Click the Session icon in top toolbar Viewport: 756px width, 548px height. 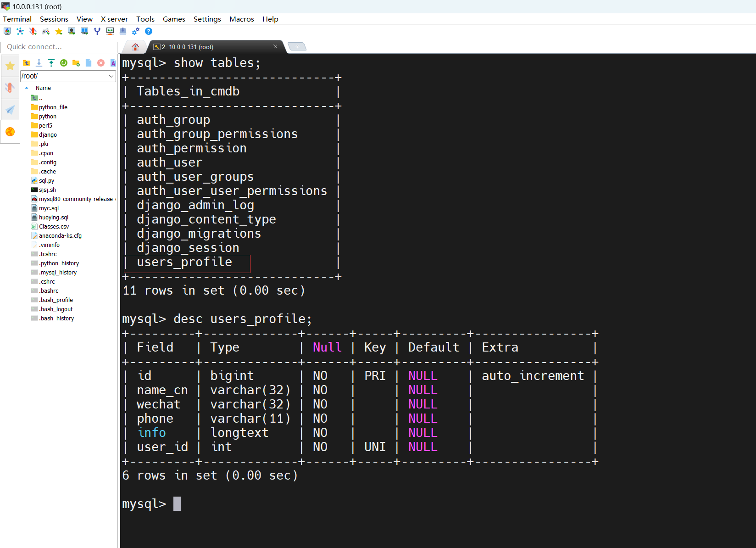(x=7, y=31)
